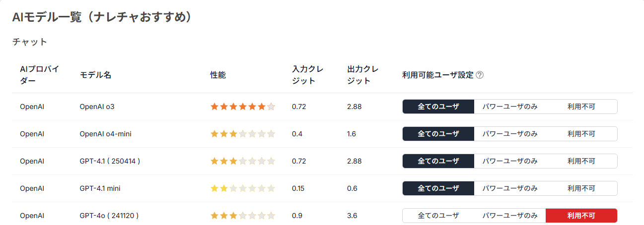Mark GPT-4.1 (250414) as 利用不可

click(581, 161)
